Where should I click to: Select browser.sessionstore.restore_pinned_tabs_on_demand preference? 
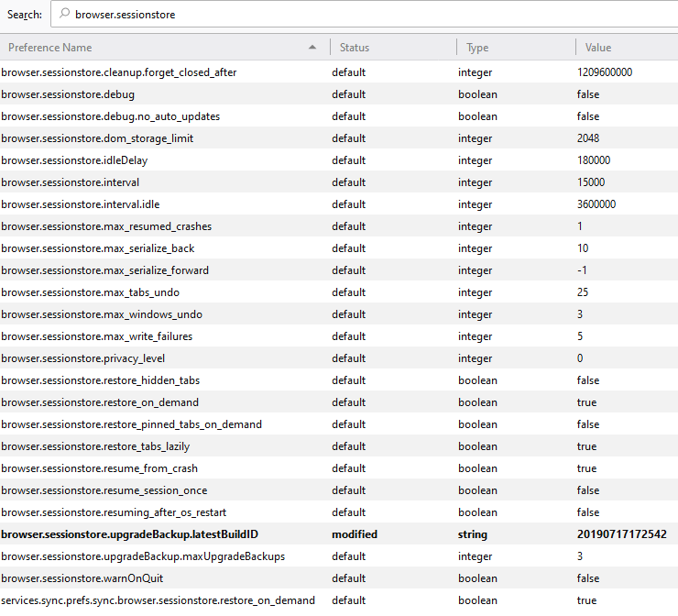click(131, 424)
